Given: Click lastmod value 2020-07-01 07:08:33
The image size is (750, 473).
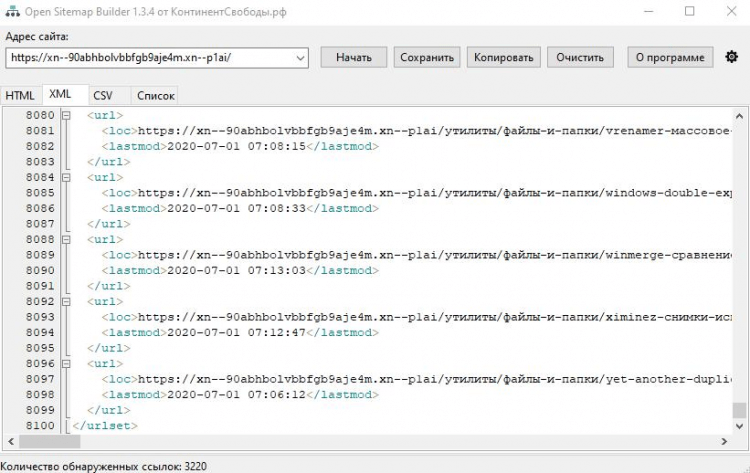Looking at the screenshot, I should pos(236,209).
